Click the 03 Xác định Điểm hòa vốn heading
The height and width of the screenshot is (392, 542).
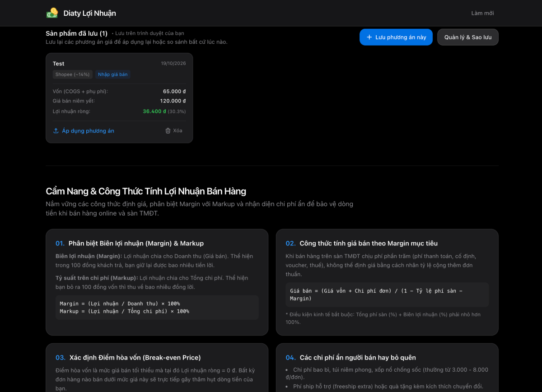pyautogui.click(x=128, y=357)
